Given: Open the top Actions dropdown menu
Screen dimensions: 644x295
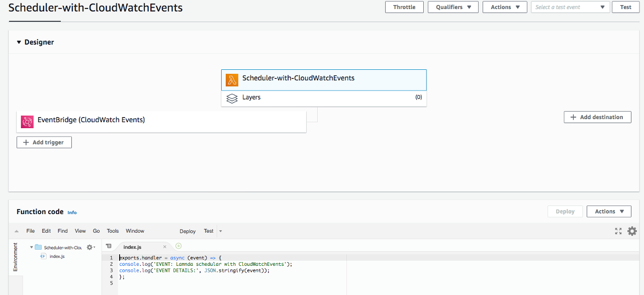Looking at the screenshot, I should coord(504,7).
